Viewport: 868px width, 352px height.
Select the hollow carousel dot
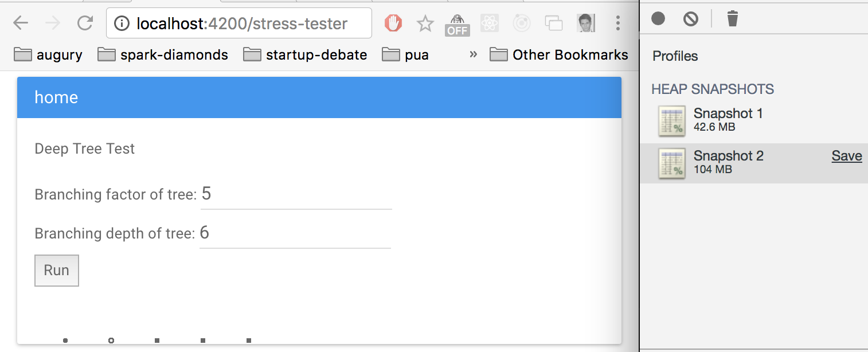111,340
